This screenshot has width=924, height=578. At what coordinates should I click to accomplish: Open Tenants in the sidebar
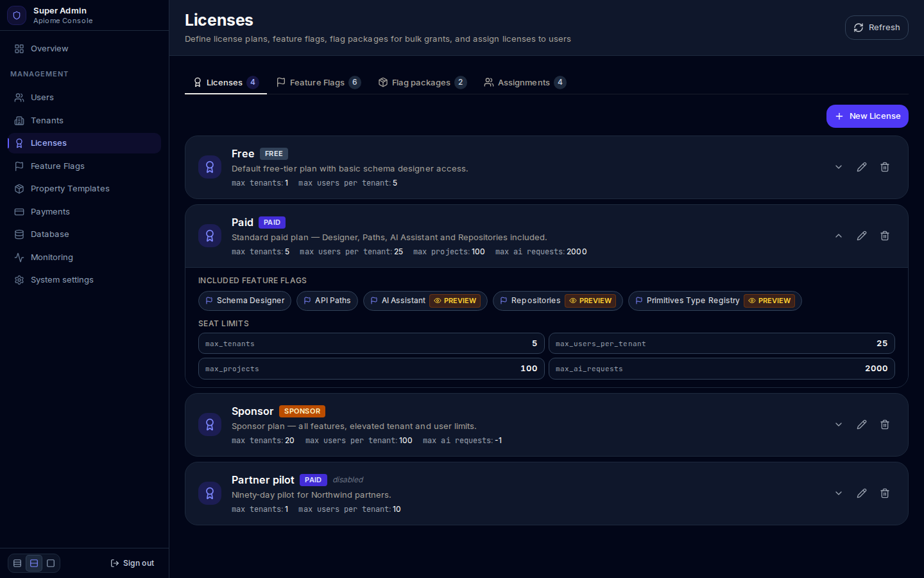(x=84, y=121)
